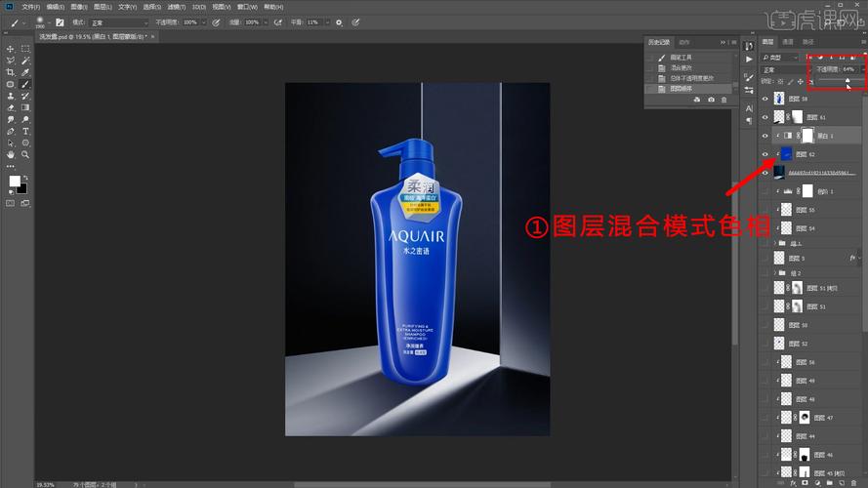The image size is (868, 488).
Task: Select the Lasso tool
Action: pos(10,61)
